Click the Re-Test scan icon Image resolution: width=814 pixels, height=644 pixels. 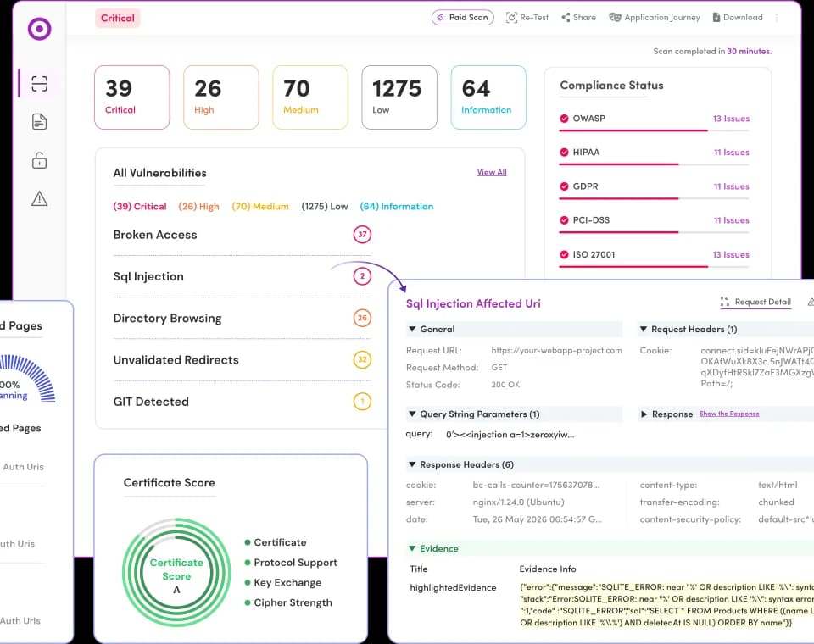click(x=511, y=18)
